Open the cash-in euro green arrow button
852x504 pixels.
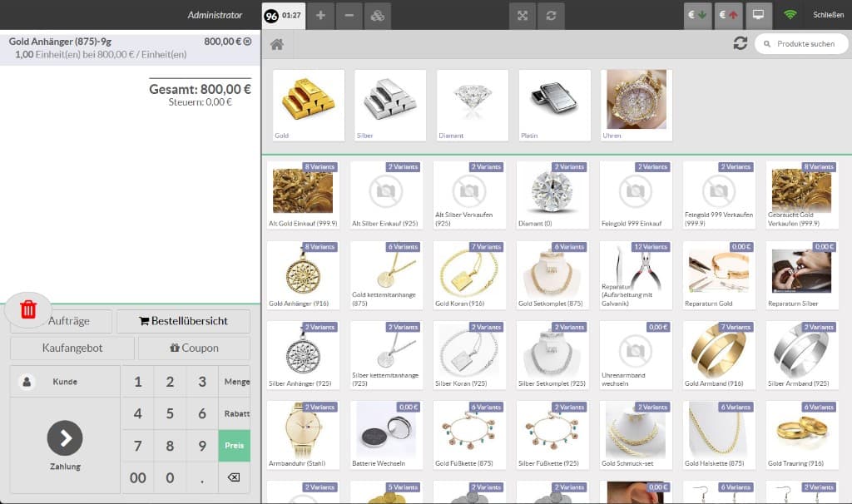pyautogui.click(x=697, y=15)
